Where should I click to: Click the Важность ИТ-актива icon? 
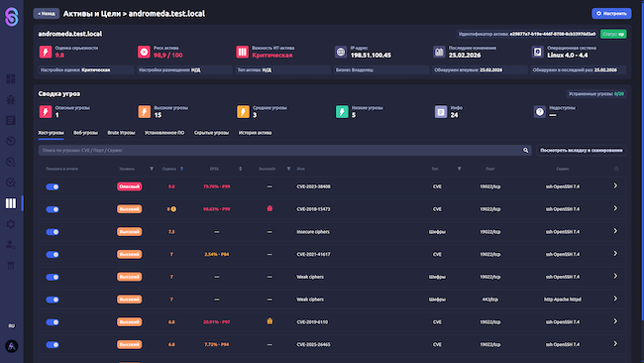coord(243,52)
